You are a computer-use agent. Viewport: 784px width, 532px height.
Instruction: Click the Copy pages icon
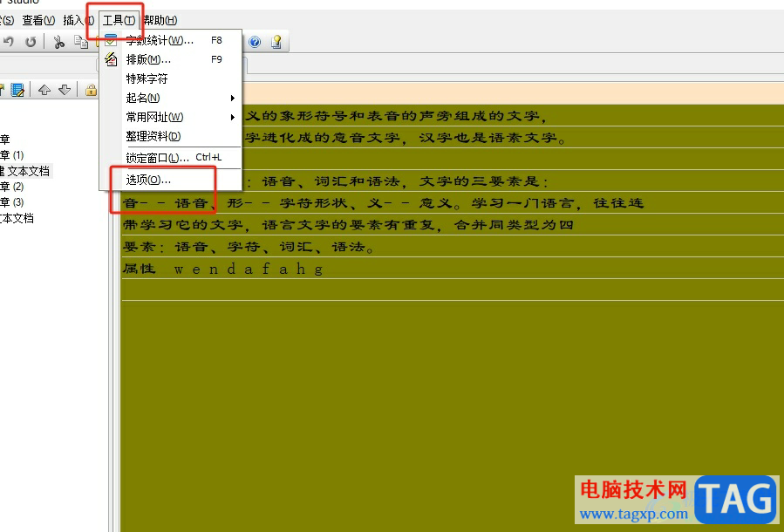coord(80,42)
